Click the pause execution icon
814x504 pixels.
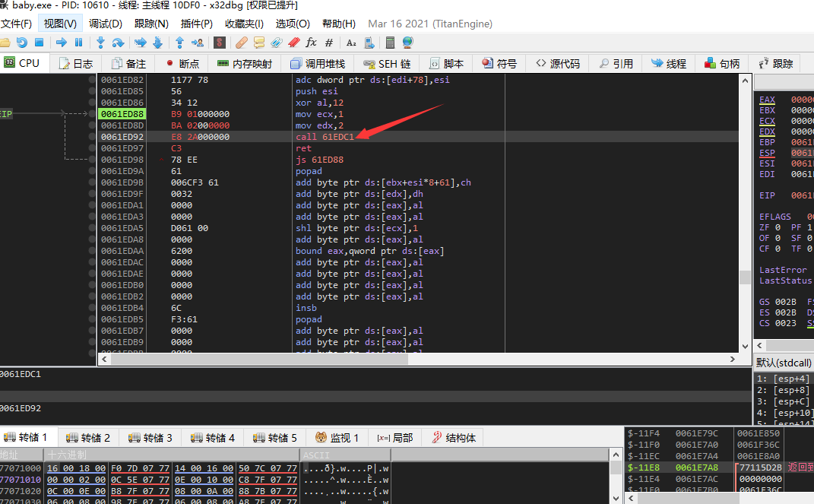pos(78,43)
